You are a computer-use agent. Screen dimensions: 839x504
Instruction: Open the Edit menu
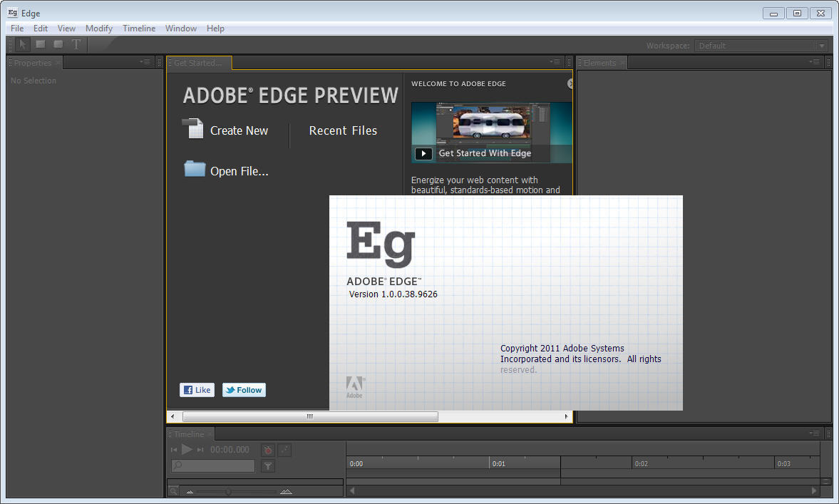[41, 29]
